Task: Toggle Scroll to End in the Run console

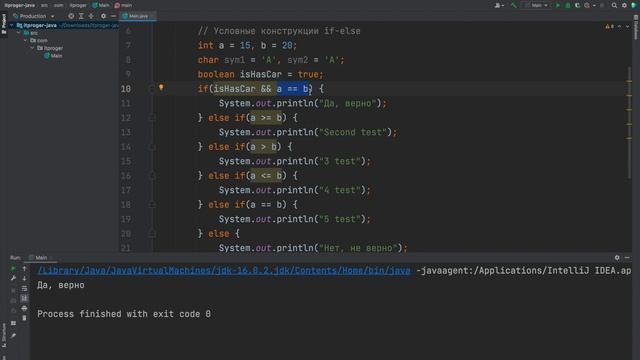Action: [24, 298]
